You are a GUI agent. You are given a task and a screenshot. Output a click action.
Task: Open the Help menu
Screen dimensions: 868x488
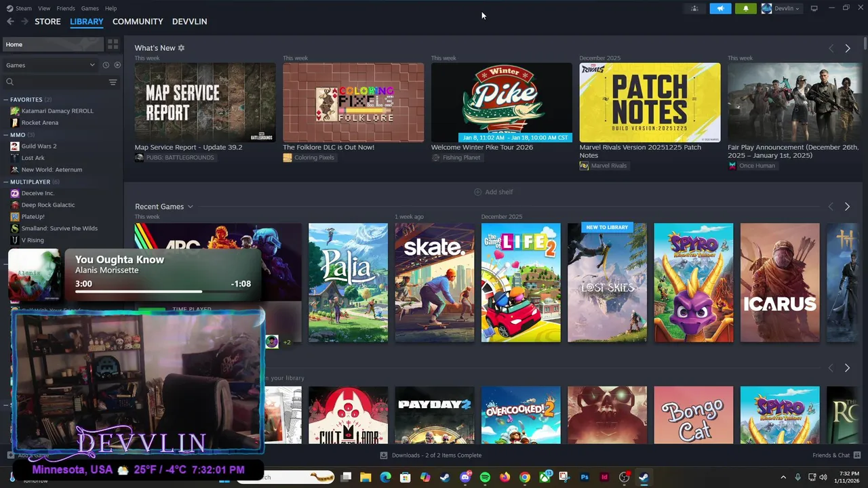coord(111,8)
